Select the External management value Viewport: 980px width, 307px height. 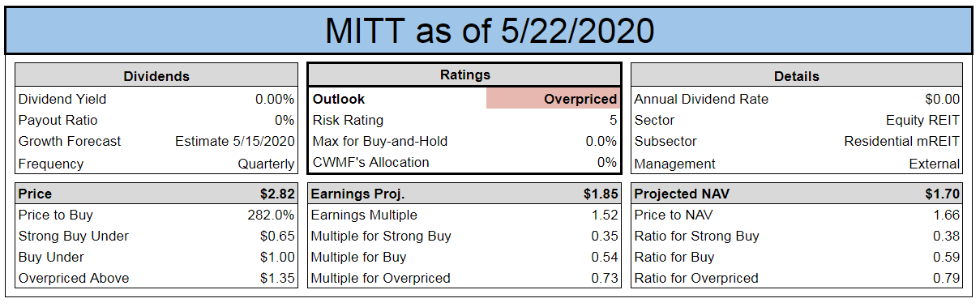tap(935, 164)
